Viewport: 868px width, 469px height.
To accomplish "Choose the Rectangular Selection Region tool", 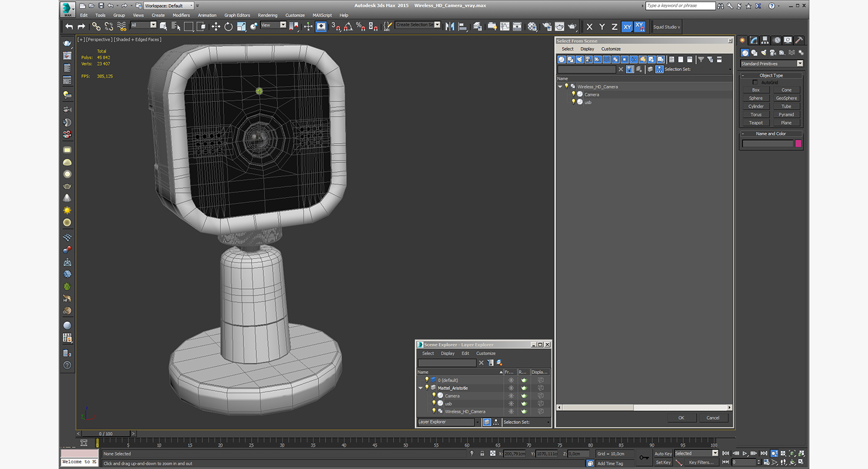I will coord(188,26).
